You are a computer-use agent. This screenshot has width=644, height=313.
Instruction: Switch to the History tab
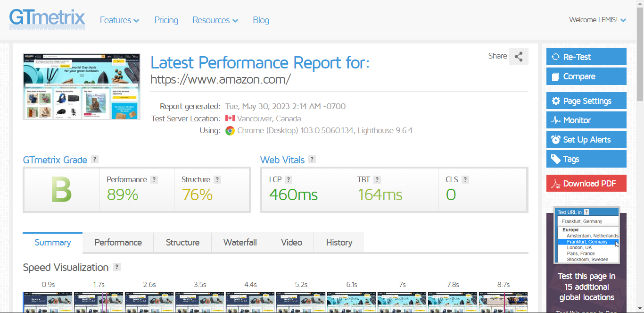coord(339,243)
